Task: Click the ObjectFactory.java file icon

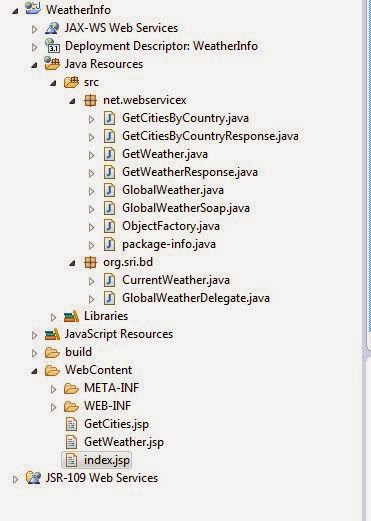Action: [x=109, y=226]
